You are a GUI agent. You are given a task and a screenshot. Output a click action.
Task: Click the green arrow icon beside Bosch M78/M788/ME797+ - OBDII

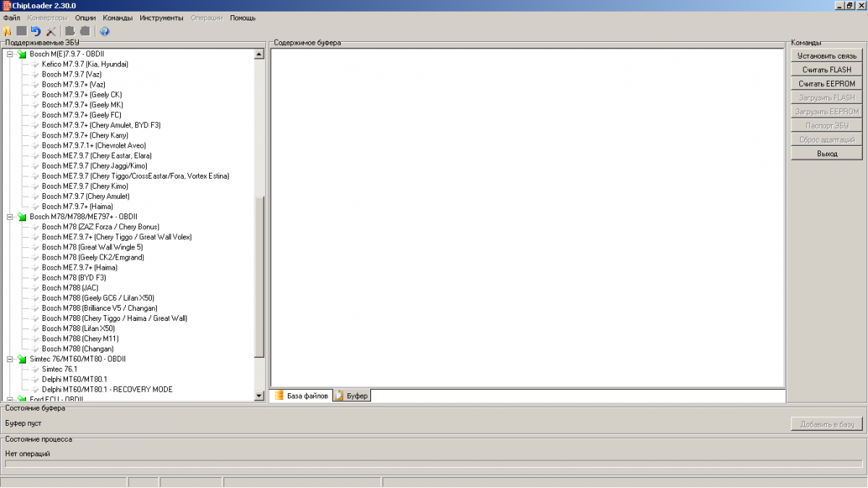pos(22,217)
